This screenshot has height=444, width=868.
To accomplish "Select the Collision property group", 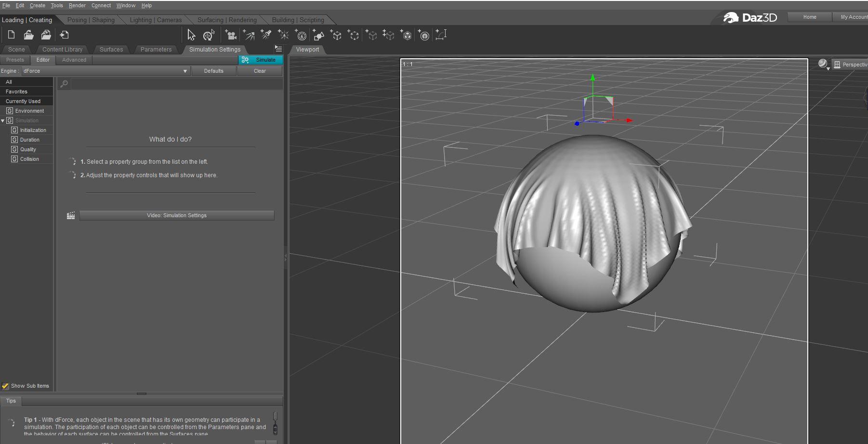I will point(29,159).
